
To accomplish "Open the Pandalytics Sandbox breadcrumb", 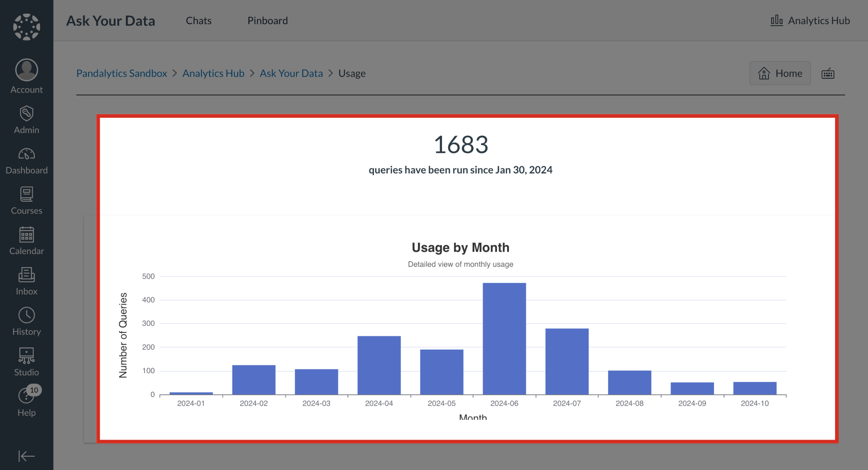I will pos(122,73).
